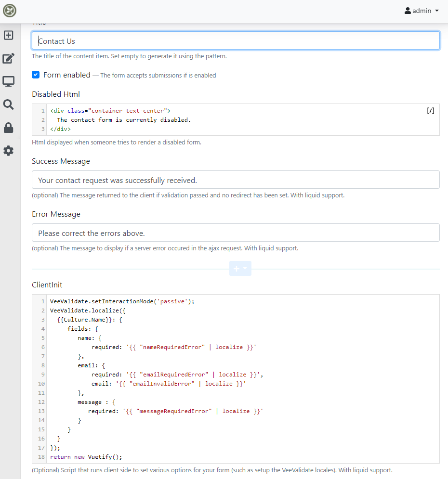
Task: Open the New content plus icon
Action: point(9,35)
